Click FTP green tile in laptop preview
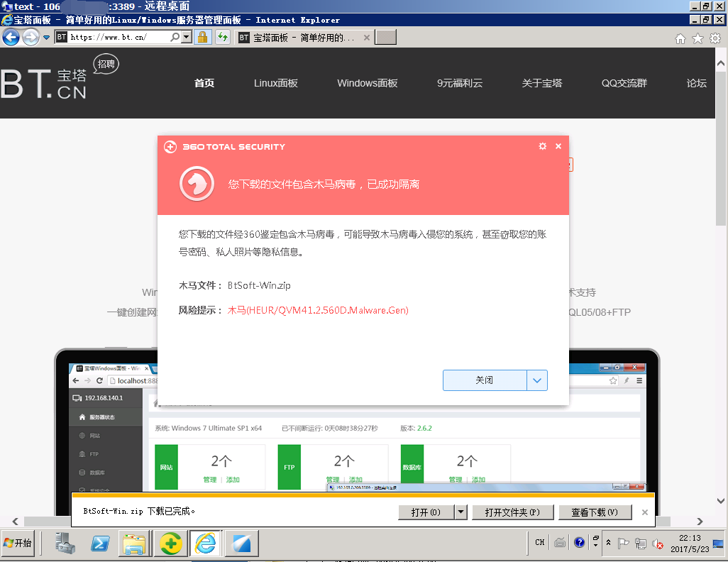This screenshot has width=728, height=562. pyautogui.click(x=289, y=467)
